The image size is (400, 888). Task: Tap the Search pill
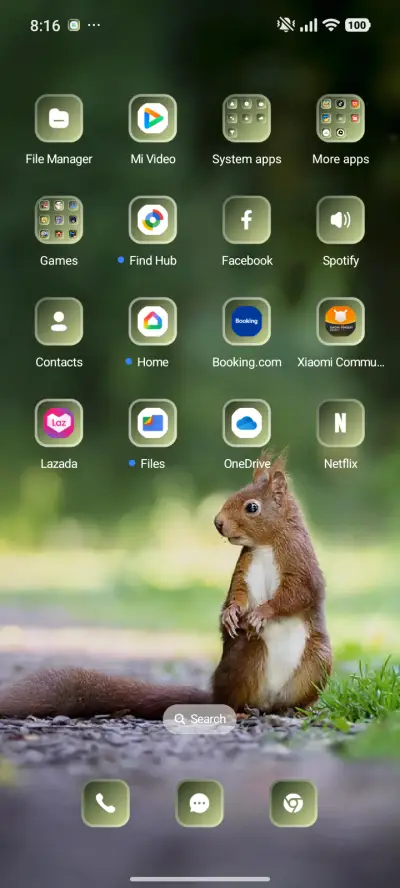199,719
